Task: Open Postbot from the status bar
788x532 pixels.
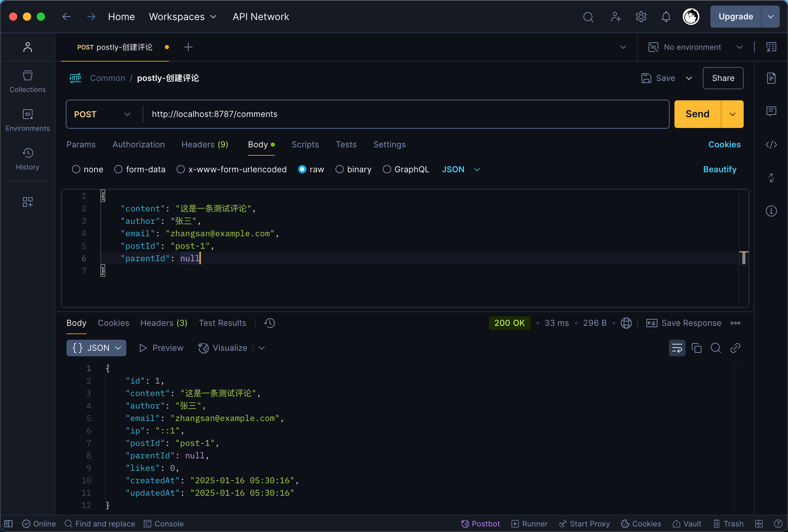Action: pyautogui.click(x=480, y=524)
